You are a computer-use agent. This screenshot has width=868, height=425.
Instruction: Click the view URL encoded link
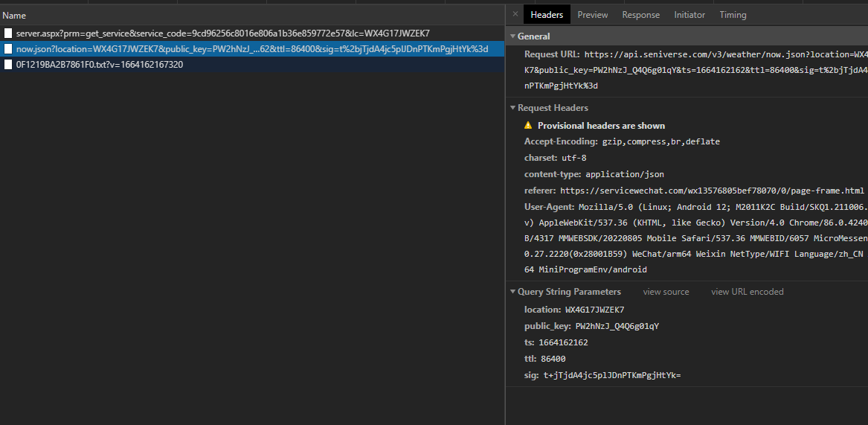(748, 292)
